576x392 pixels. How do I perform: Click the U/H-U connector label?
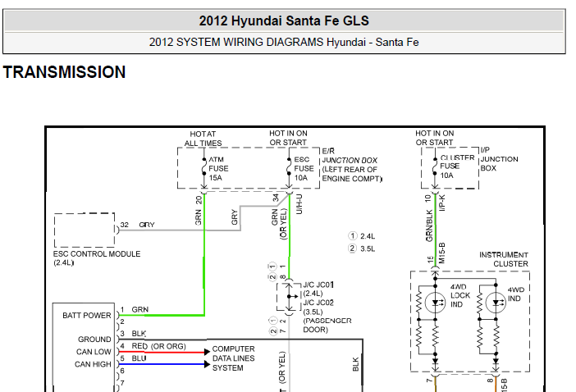(299, 204)
